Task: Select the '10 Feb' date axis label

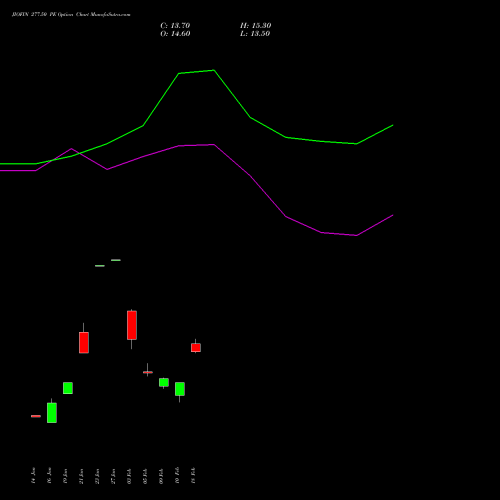Action: pyautogui.click(x=177, y=475)
